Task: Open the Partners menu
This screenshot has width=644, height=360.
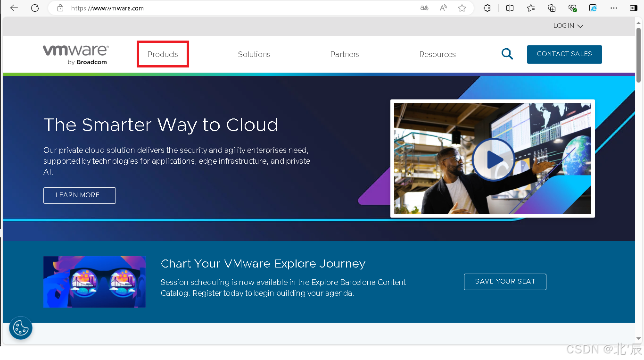Action: pos(345,54)
